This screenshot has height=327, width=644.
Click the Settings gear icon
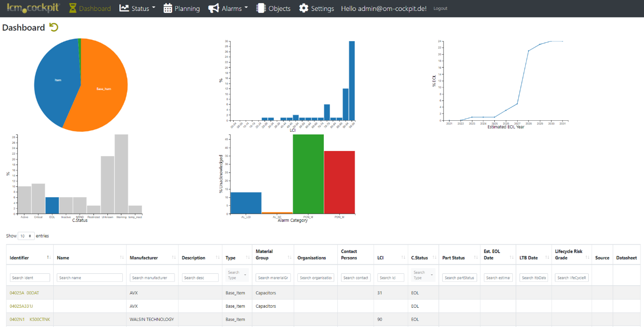[304, 8]
